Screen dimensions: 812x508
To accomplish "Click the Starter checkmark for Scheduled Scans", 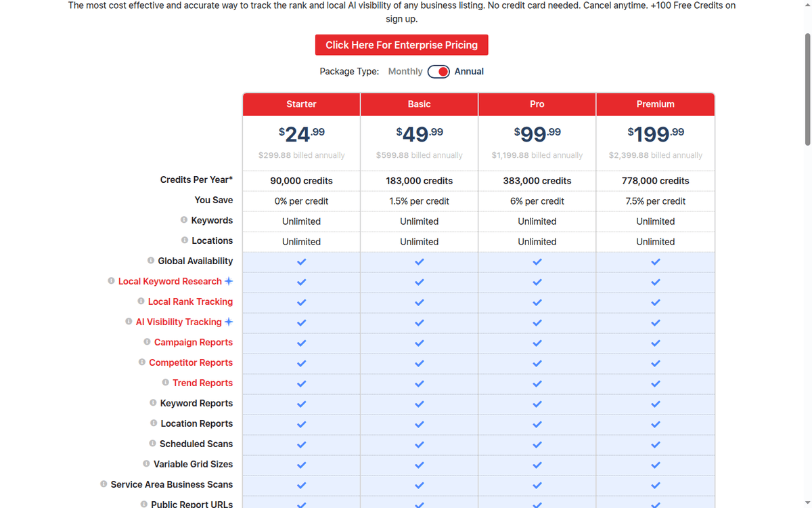I will (x=302, y=444).
